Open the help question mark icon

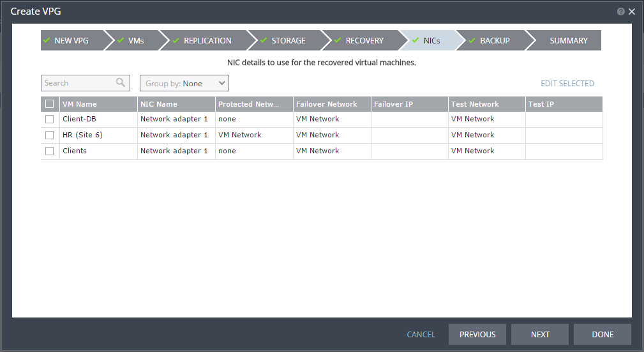click(620, 11)
